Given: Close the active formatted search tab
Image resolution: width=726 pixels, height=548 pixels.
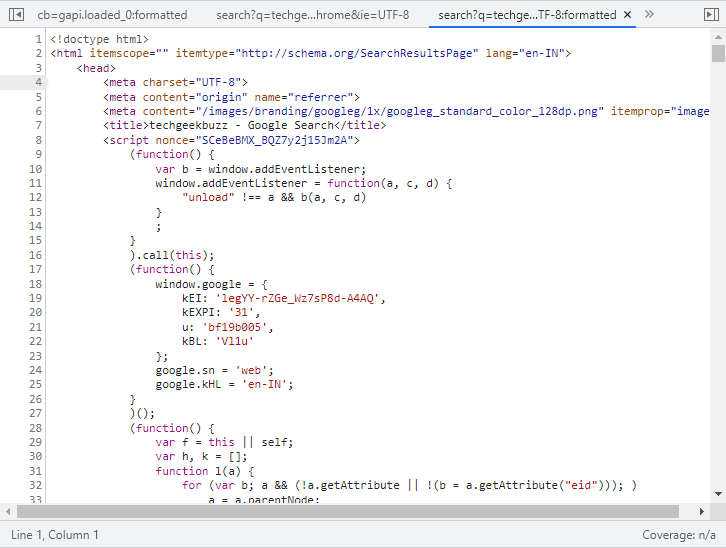Looking at the screenshot, I should point(627,15).
